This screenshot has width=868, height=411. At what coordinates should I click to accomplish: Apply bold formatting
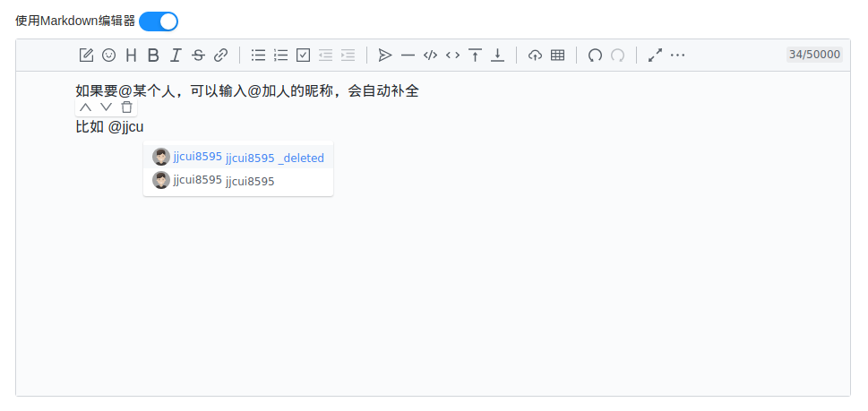point(153,55)
